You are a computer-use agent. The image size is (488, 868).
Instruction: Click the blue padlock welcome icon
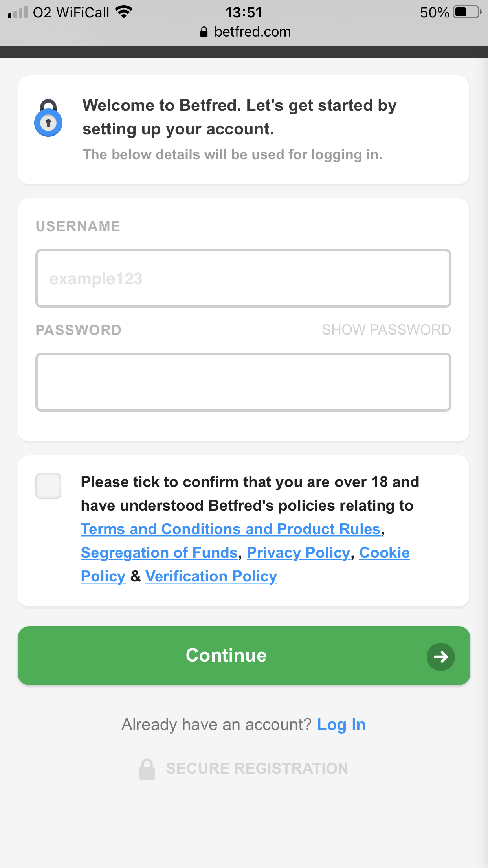pyautogui.click(x=48, y=118)
